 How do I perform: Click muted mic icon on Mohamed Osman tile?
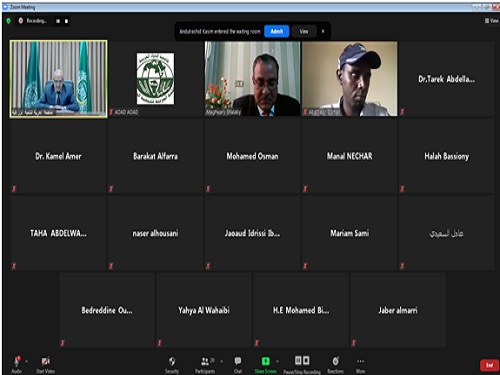tap(208, 189)
